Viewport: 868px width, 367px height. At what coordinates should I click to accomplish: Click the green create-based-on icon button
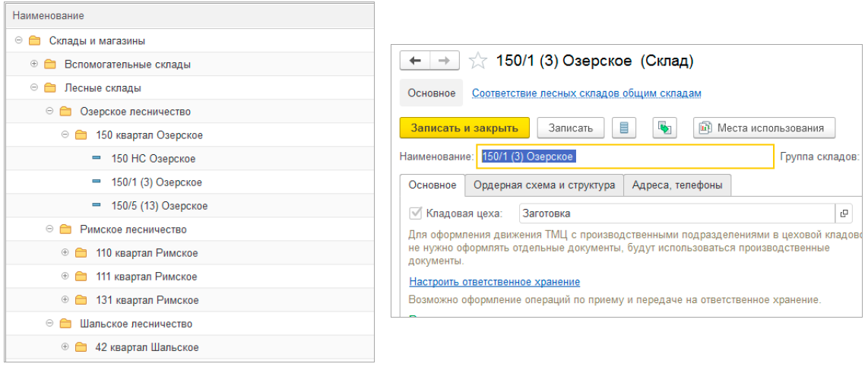click(x=665, y=128)
